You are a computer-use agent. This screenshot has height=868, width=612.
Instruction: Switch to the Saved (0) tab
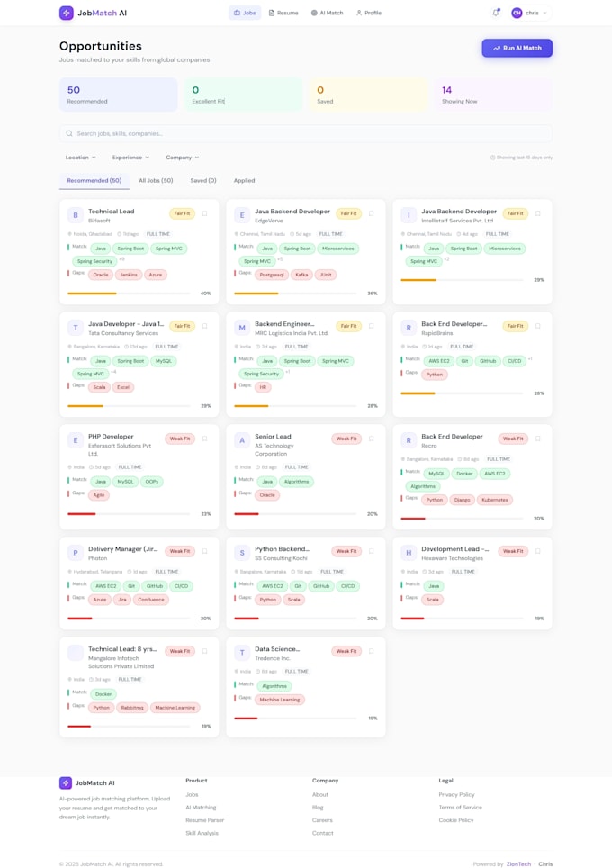click(203, 181)
